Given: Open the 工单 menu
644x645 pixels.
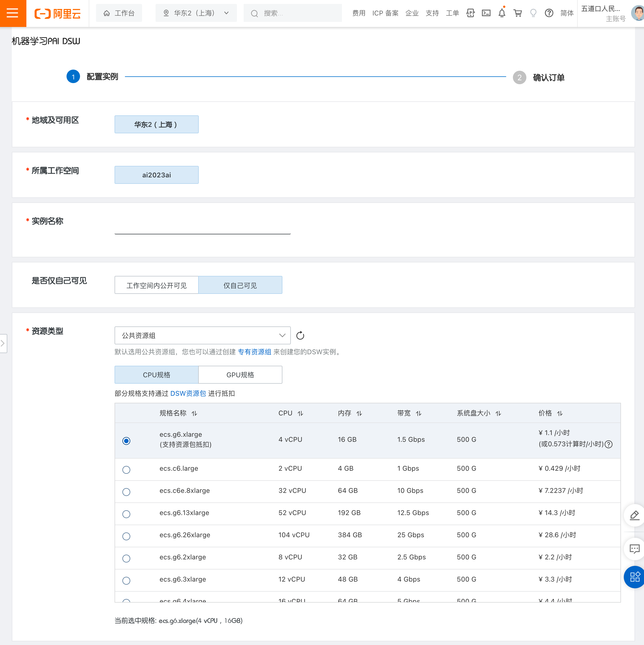Looking at the screenshot, I should (x=452, y=13).
